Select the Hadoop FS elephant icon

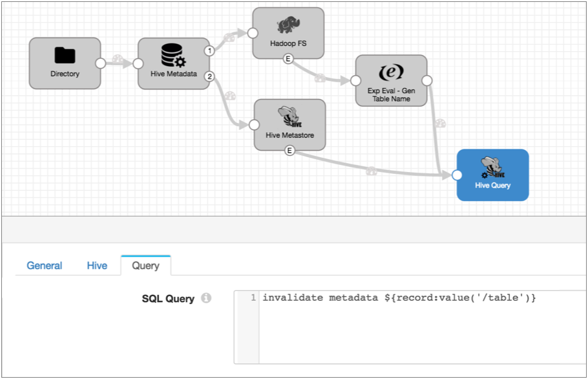click(288, 25)
